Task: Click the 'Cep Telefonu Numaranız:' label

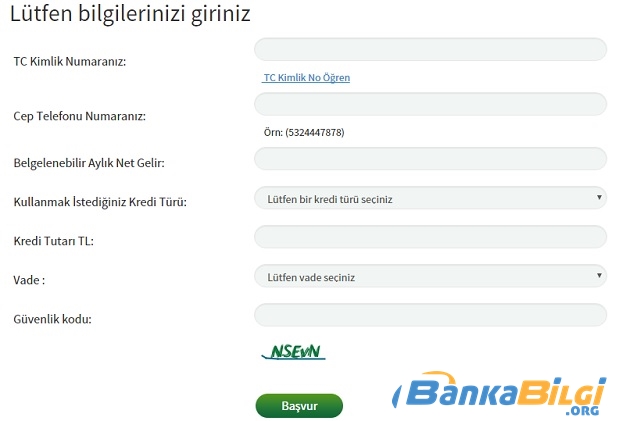Action: click(x=80, y=116)
